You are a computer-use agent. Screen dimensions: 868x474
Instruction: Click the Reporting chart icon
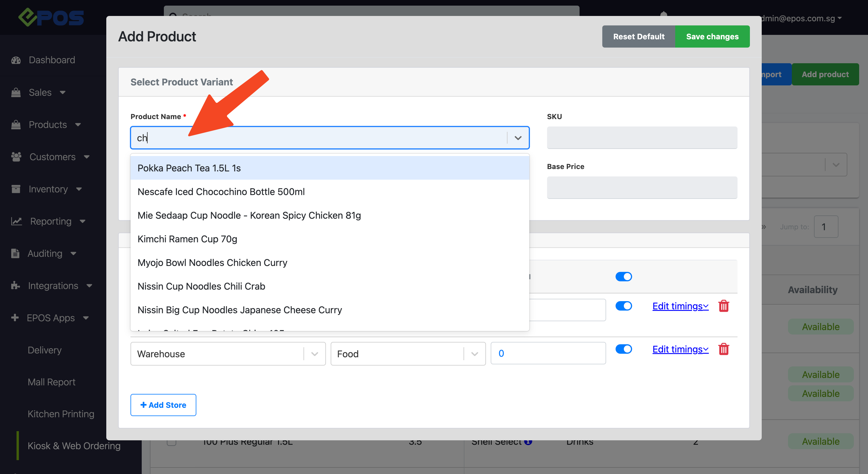[x=17, y=221]
